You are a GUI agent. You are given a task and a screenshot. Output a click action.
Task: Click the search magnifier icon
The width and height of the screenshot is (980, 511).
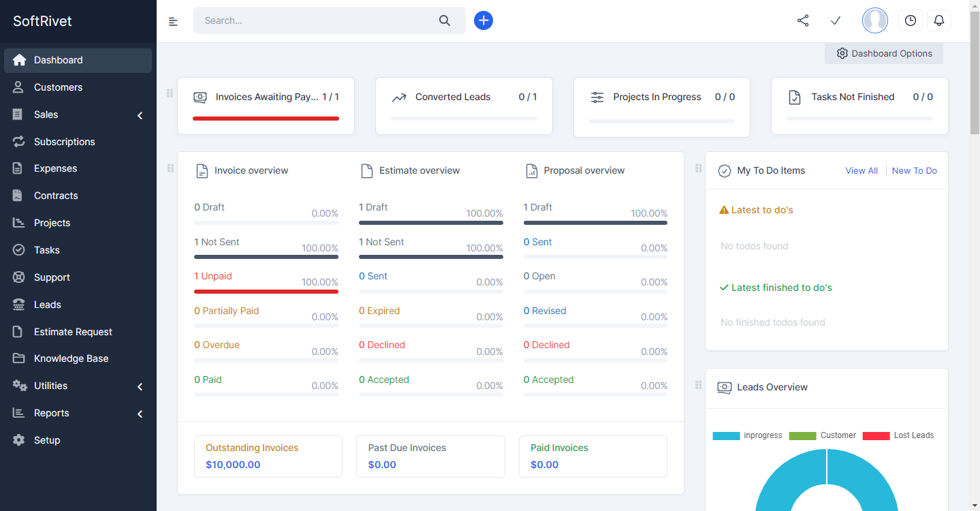445,20
